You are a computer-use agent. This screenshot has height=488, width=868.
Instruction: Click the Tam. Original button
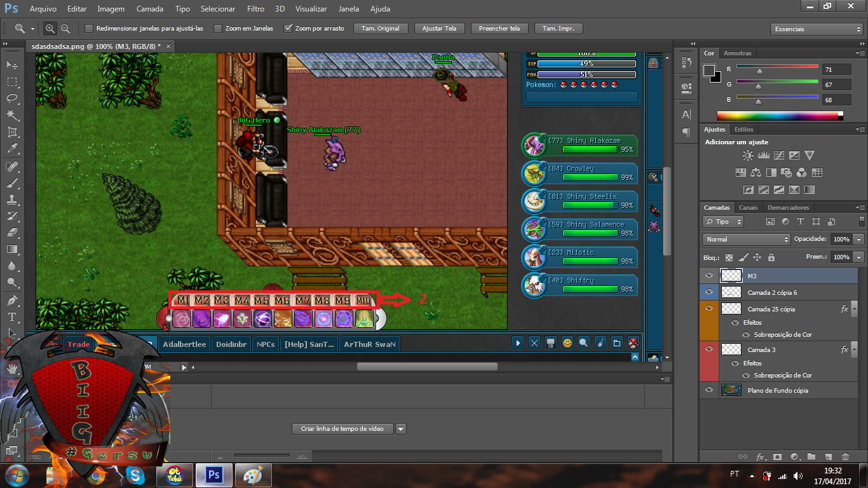click(381, 29)
